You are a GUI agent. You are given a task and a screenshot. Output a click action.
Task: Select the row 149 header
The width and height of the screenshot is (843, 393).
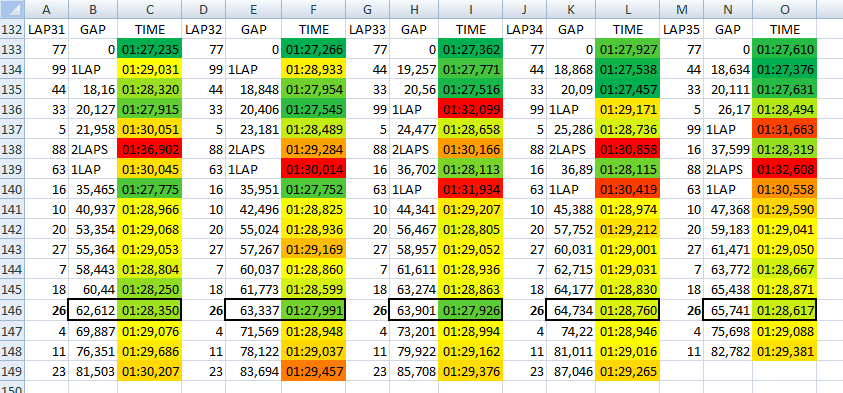coord(12,371)
